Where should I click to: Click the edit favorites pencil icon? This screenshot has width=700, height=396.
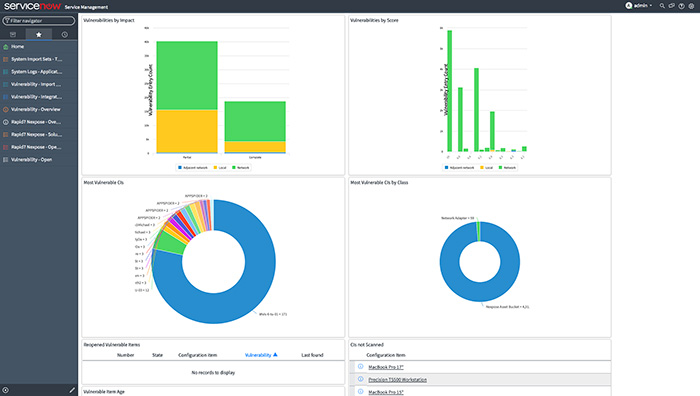click(72, 390)
